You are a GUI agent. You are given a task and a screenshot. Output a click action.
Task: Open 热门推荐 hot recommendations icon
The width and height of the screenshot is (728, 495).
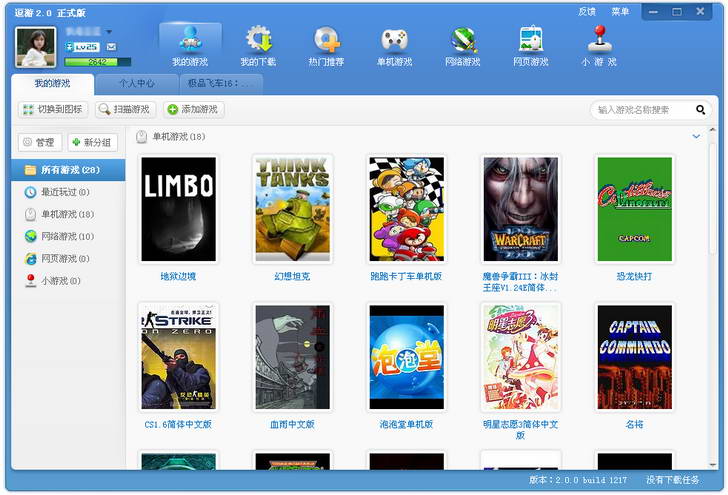click(x=327, y=45)
